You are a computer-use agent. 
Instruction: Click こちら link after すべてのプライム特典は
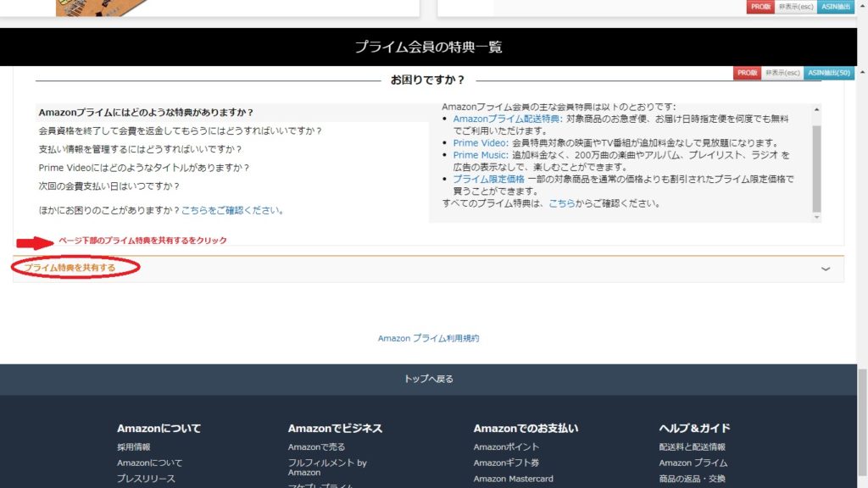pyautogui.click(x=561, y=203)
